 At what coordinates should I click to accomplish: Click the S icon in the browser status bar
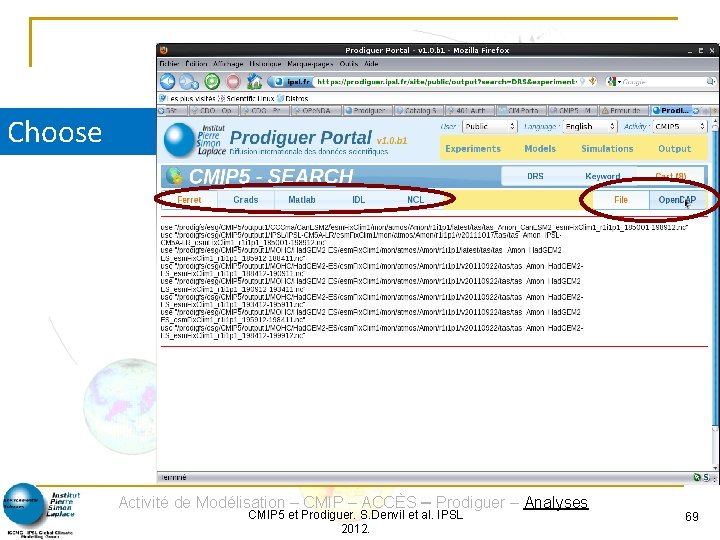click(x=706, y=478)
